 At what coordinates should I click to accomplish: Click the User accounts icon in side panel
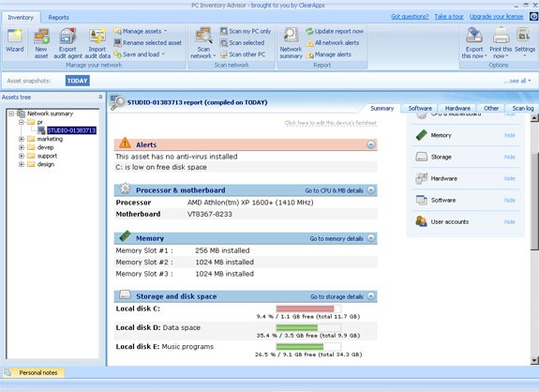click(x=421, y=221)
